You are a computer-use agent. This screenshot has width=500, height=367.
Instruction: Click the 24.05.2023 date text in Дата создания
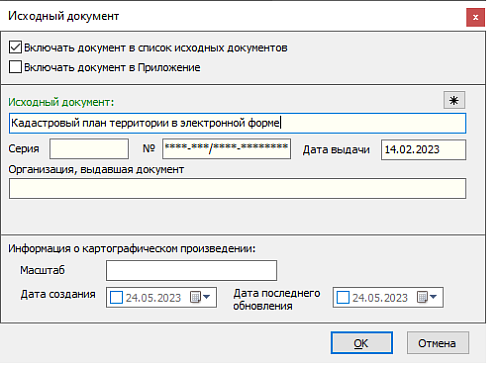[153, 298]
